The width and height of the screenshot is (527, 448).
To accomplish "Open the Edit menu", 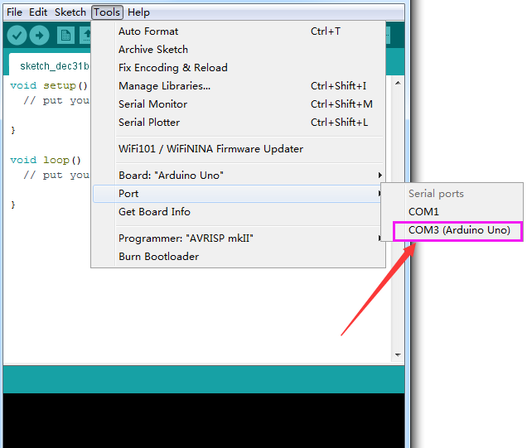I will tap(38, 12).
